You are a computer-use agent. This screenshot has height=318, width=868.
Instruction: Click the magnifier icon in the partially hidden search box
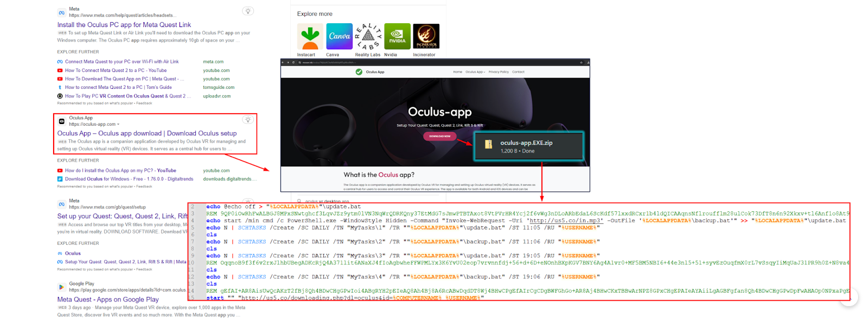pos(300,201)
